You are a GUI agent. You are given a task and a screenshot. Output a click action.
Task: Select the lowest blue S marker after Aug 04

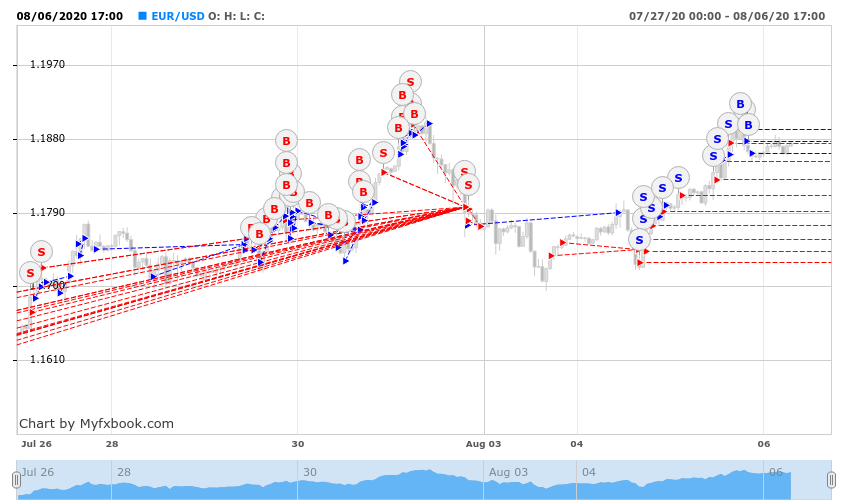pos(639,240)
